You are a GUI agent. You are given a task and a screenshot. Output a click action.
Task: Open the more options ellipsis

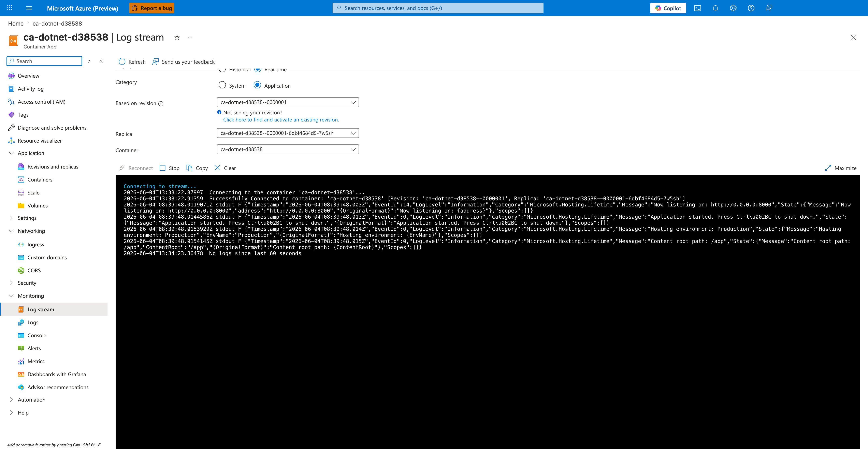190,37
